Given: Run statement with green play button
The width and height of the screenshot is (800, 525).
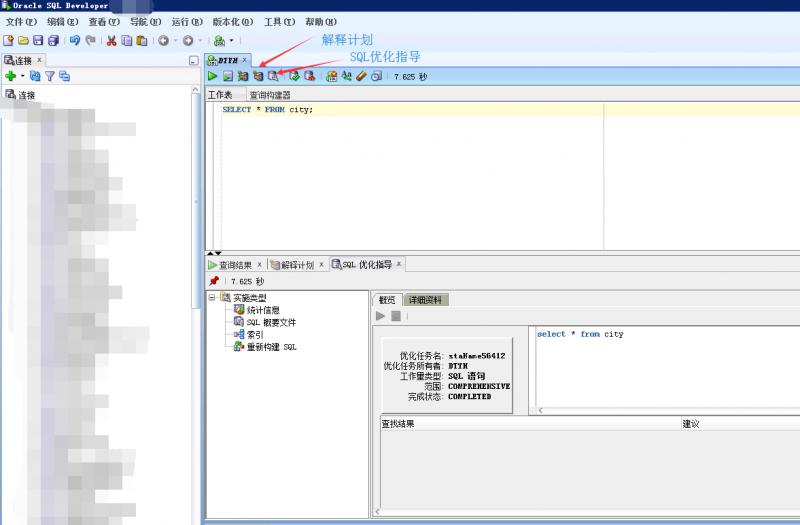Looking at the screenshot, I should tap(212, 76).
